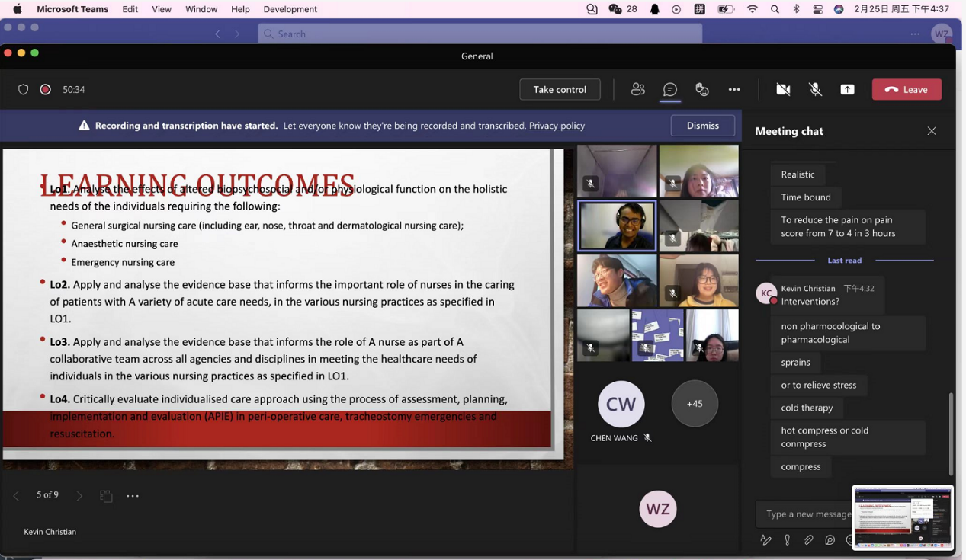966x560 pixels.
Task: Click the shield security indicator
Action: (x=24, y=89)
